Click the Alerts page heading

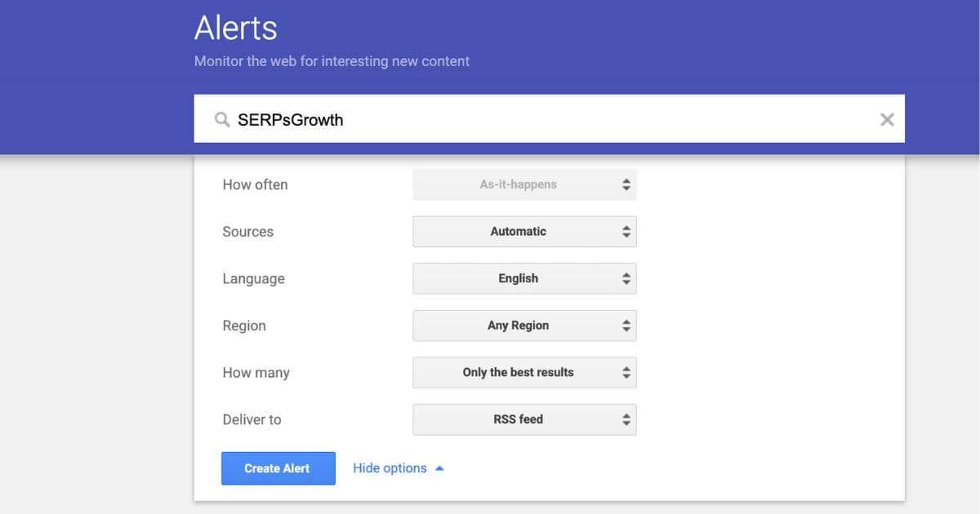[235, 27]
